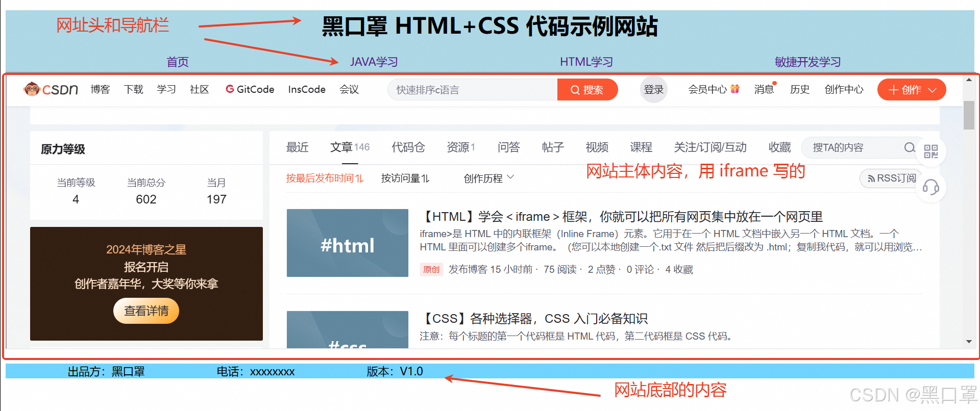
Task: Click the CSDN monkey logo
Action: (51, 89)
